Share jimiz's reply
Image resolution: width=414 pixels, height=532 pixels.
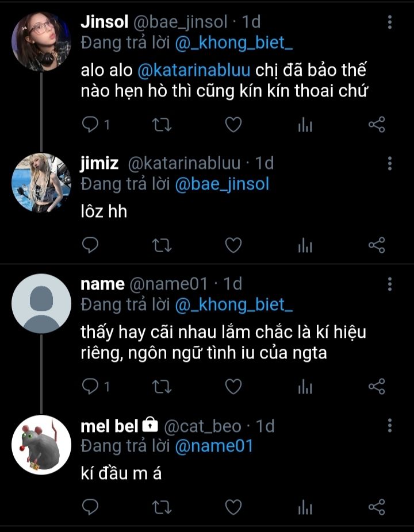(376, 245)
